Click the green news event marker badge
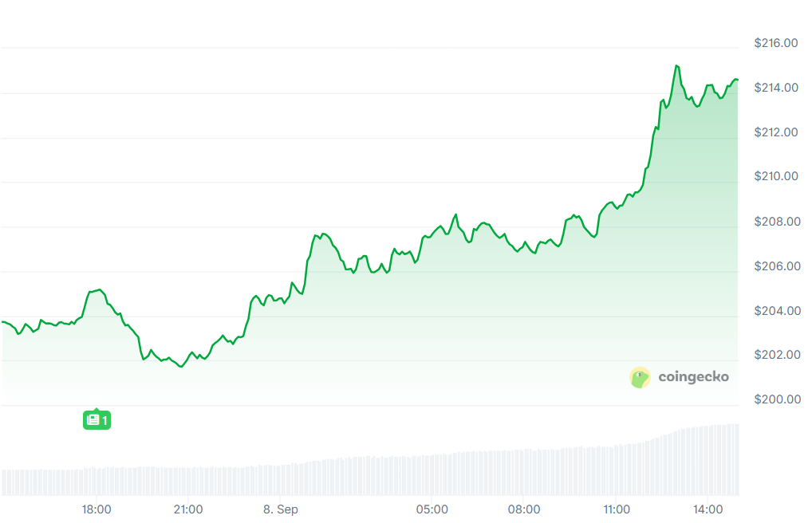Image resolution: width=812 pixels, height=523 pixels. pyautogui.click(x=97, y=419)
